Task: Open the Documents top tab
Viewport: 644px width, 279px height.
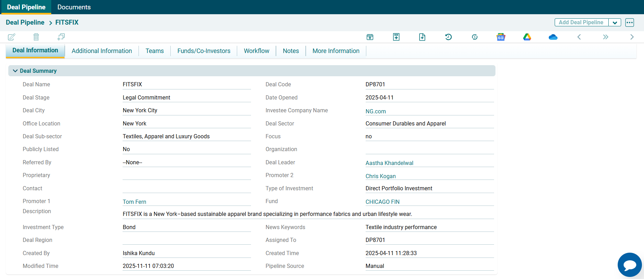Action: pos(74,7)
